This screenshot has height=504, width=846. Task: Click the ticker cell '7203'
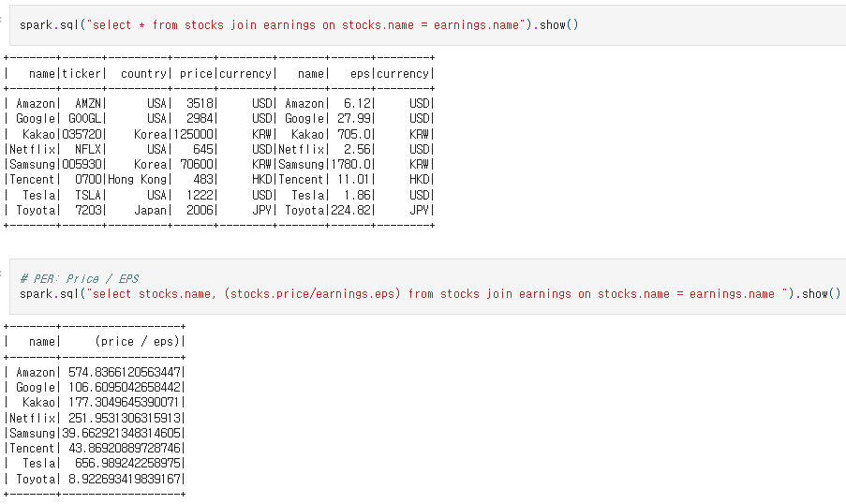click(x=88, y=211)
